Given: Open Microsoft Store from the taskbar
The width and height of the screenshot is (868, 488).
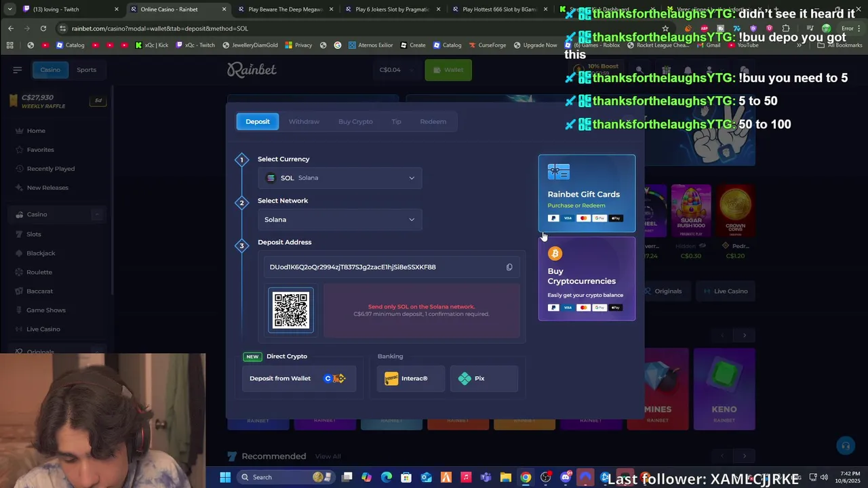Looking at the screenshot, I should [x=406, y=477].
